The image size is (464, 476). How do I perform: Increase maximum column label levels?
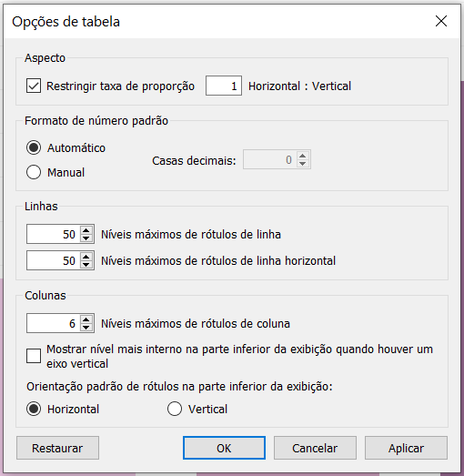[86, 319]
